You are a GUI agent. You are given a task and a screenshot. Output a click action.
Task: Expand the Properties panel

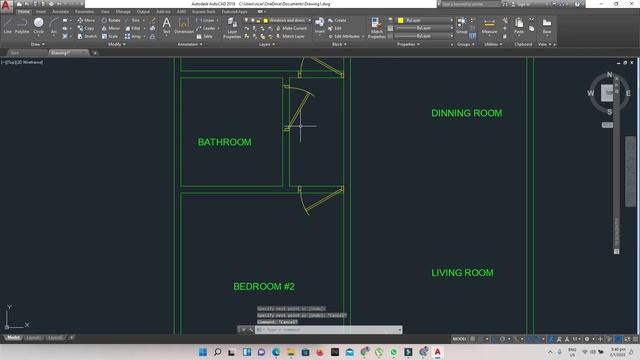tap(408, 44)
